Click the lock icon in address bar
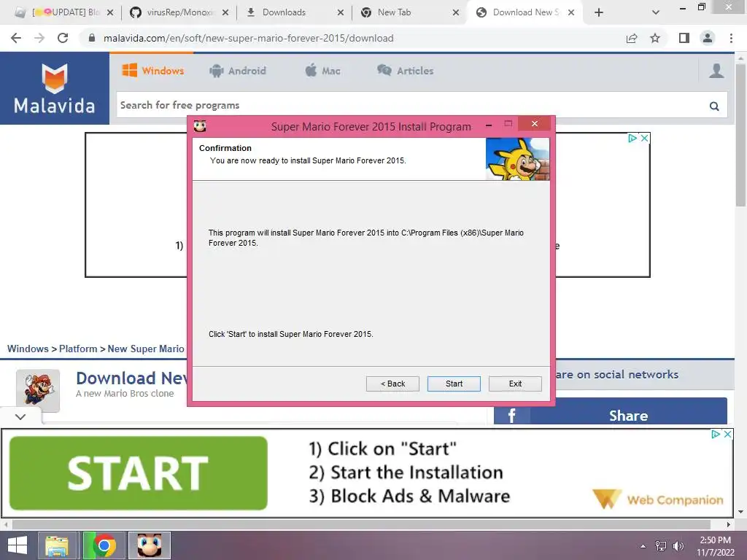The width and height of the screenshot is (747, 560). (x=92, y=38)
